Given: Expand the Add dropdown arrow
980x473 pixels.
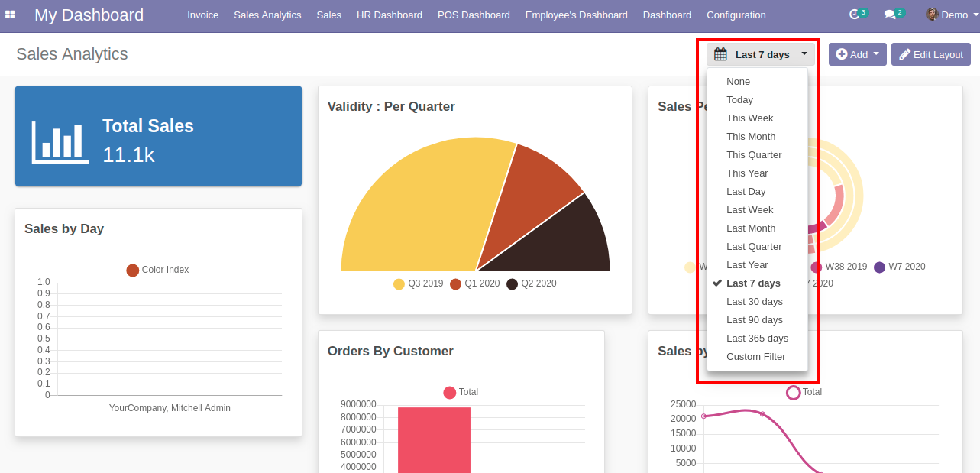Looking at the screenshot, I should (876, 53).
